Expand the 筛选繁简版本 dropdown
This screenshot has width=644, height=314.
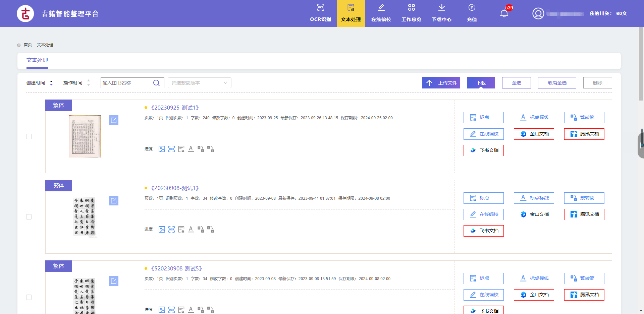click(x=199, y=83)
